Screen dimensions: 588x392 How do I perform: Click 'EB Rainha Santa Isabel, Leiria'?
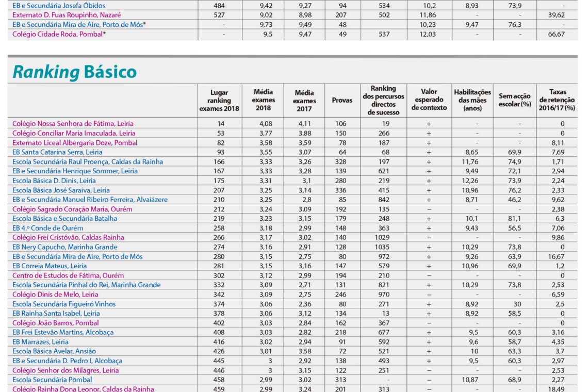56,313
